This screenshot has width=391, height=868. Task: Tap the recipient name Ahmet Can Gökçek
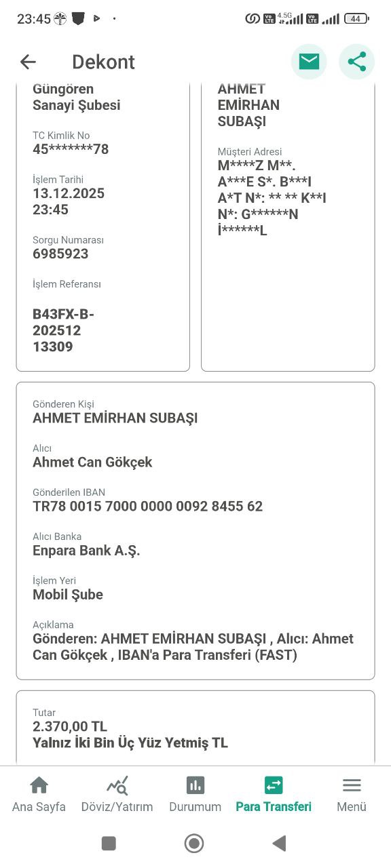tap(92, 462)
